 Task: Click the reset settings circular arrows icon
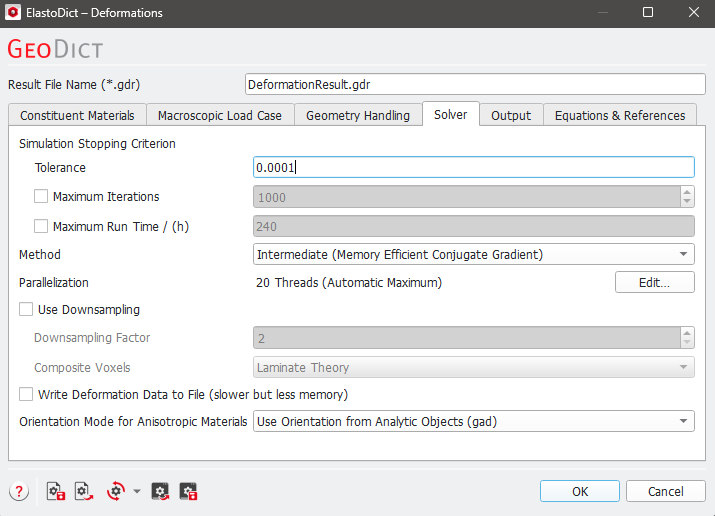click(116, 491)
